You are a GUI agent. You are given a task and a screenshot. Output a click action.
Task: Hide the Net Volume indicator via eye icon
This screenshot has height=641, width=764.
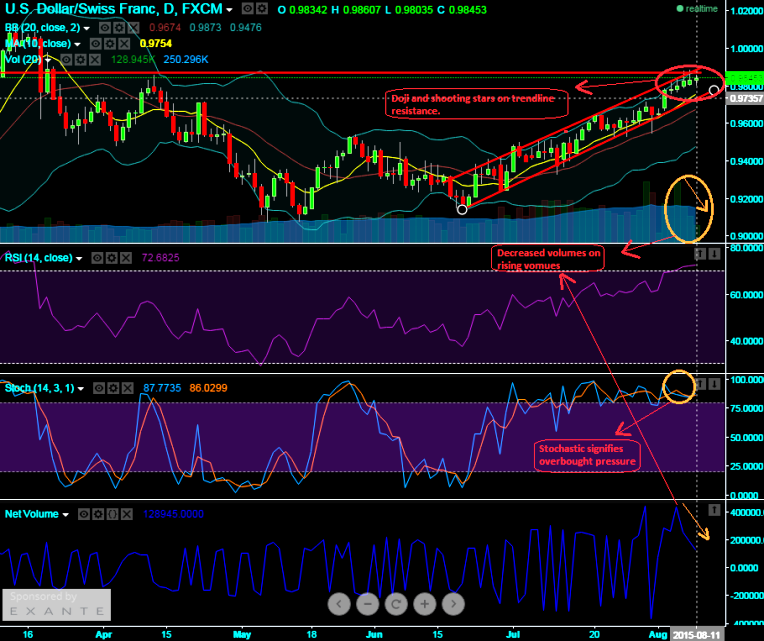click(x=84, y=514)
